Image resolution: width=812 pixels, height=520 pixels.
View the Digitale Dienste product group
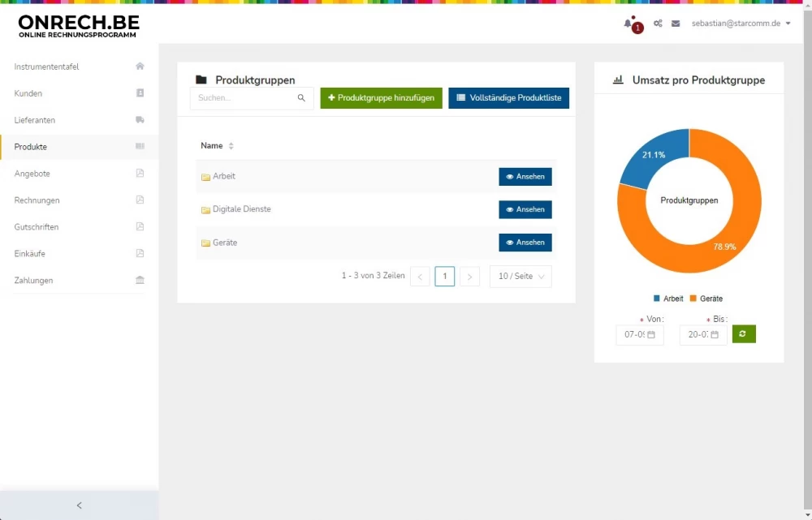pos(525,209)
